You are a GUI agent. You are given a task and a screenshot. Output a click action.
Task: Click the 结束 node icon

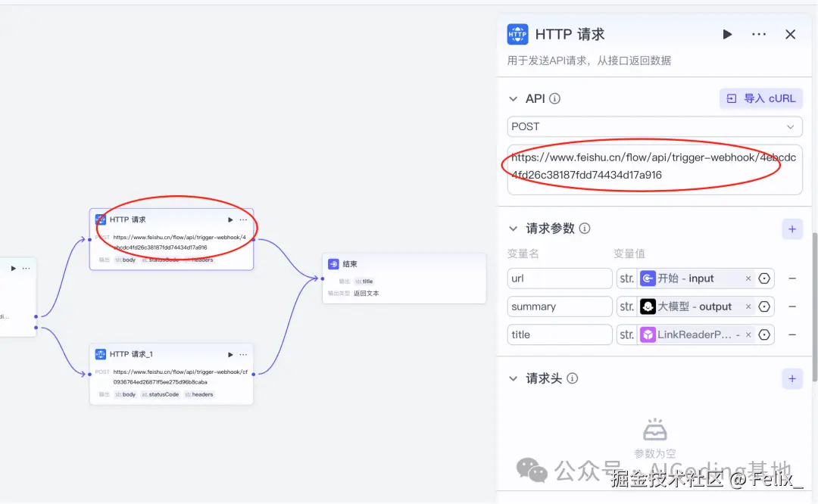point(333,264)
